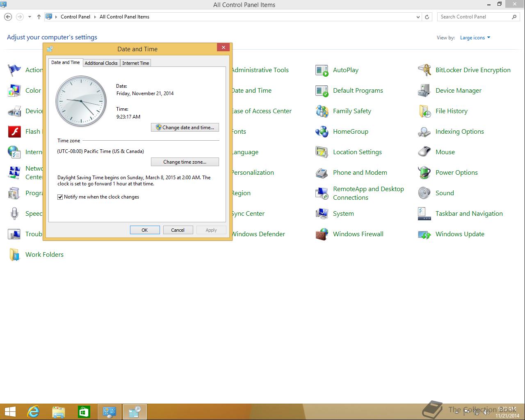
Task: Click the Control Panel breadcrumb
Action: tap(75, 17)
